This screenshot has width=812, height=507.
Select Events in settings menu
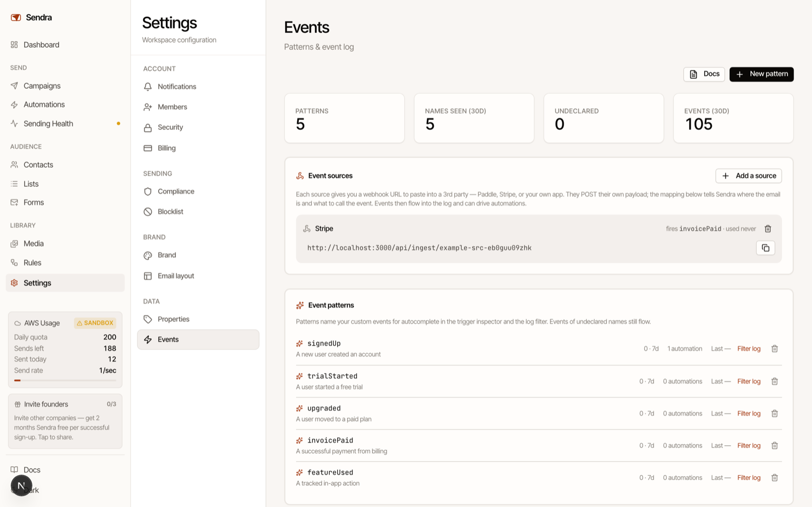click(198, 339)
